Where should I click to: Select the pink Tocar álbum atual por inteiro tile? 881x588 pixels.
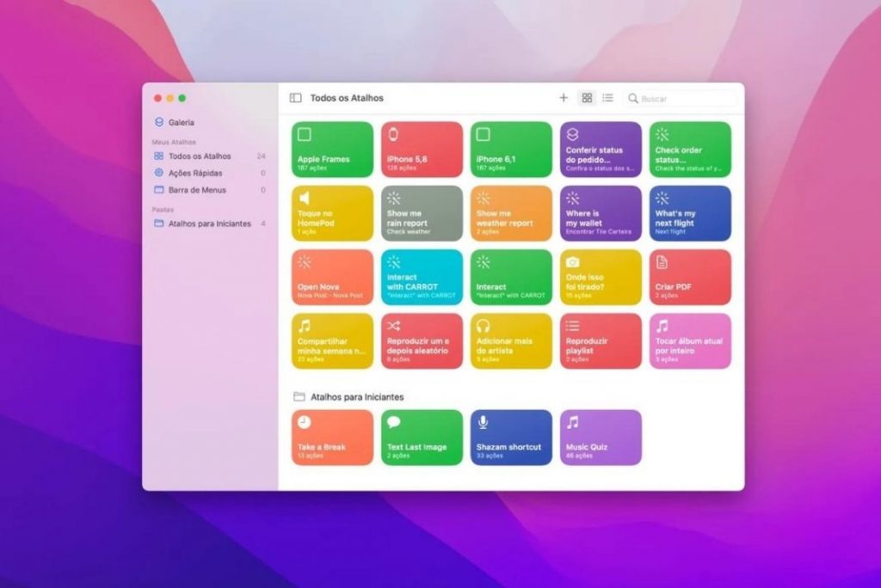pyautogui.click(x=689, y=342)
